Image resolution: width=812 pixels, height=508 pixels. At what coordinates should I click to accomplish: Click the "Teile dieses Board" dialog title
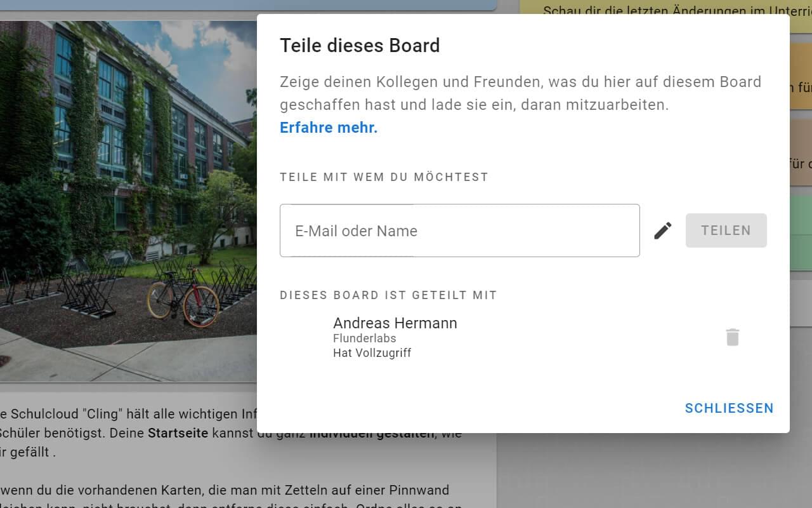pos(360,46)
